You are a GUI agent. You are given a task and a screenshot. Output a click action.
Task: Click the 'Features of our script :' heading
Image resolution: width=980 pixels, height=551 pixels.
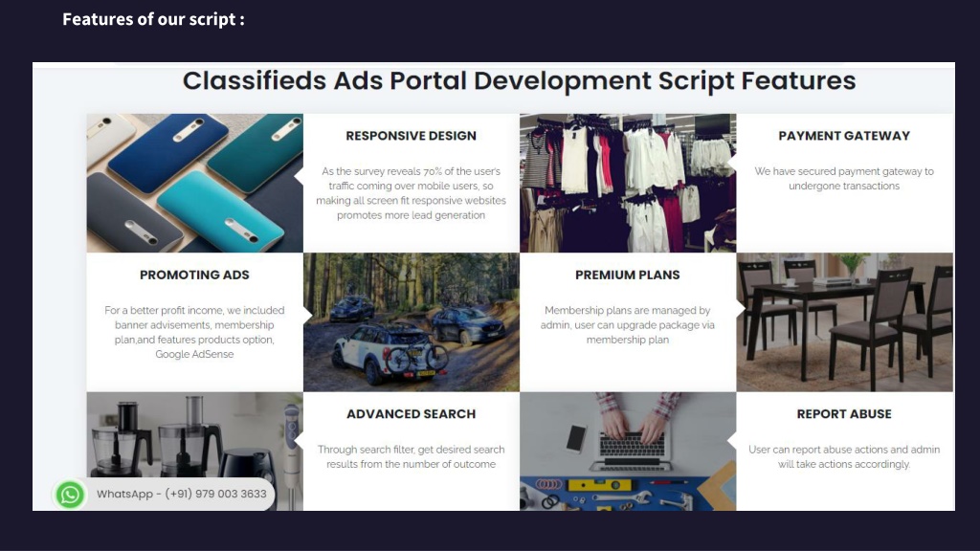(153, 19)
